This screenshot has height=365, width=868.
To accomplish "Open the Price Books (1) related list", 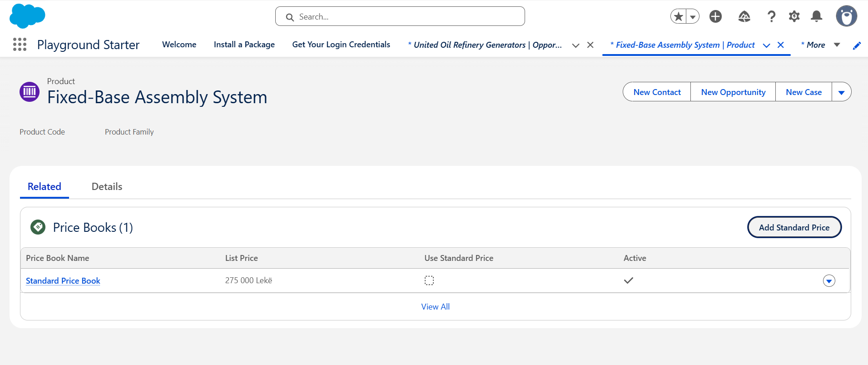I will click(93, 227).
